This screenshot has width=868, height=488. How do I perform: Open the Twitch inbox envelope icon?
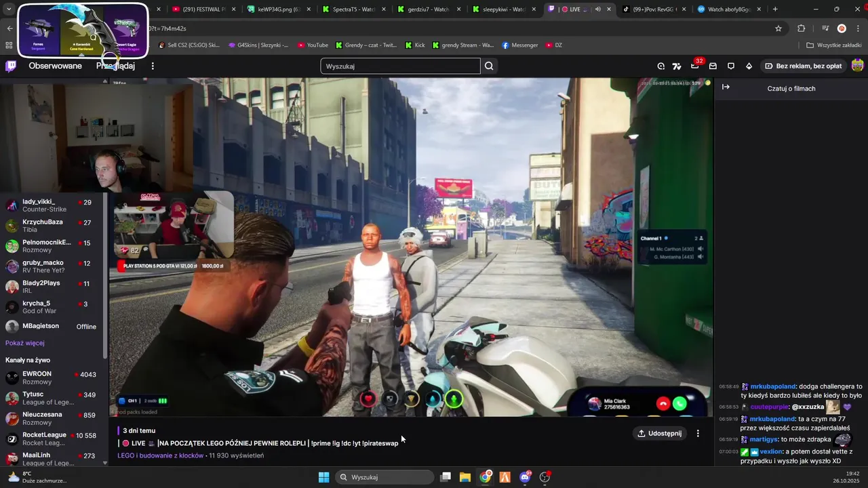(713, 66)
